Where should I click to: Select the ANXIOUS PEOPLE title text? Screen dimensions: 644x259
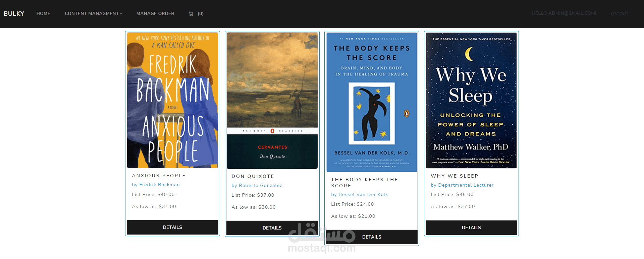click(x=159, y=176)
